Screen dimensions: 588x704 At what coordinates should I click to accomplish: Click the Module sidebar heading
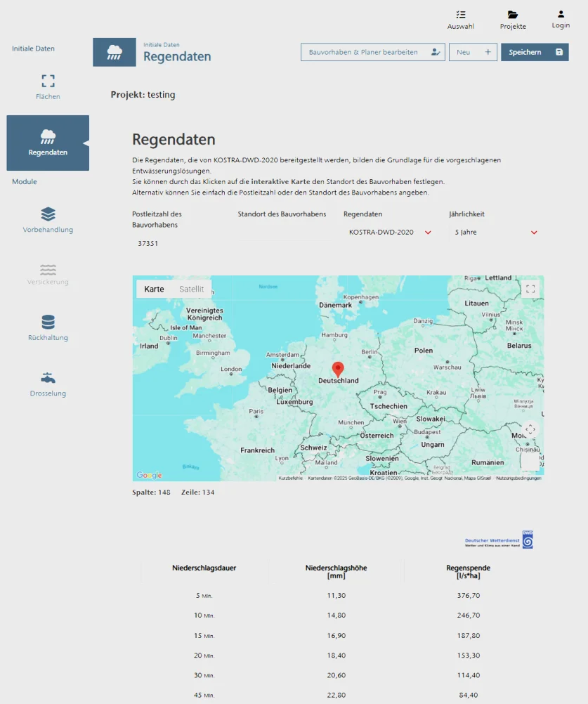(25, 181)
